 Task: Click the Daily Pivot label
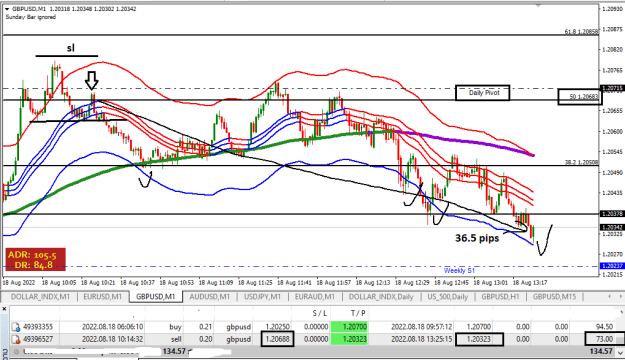[x=483, y=92]
